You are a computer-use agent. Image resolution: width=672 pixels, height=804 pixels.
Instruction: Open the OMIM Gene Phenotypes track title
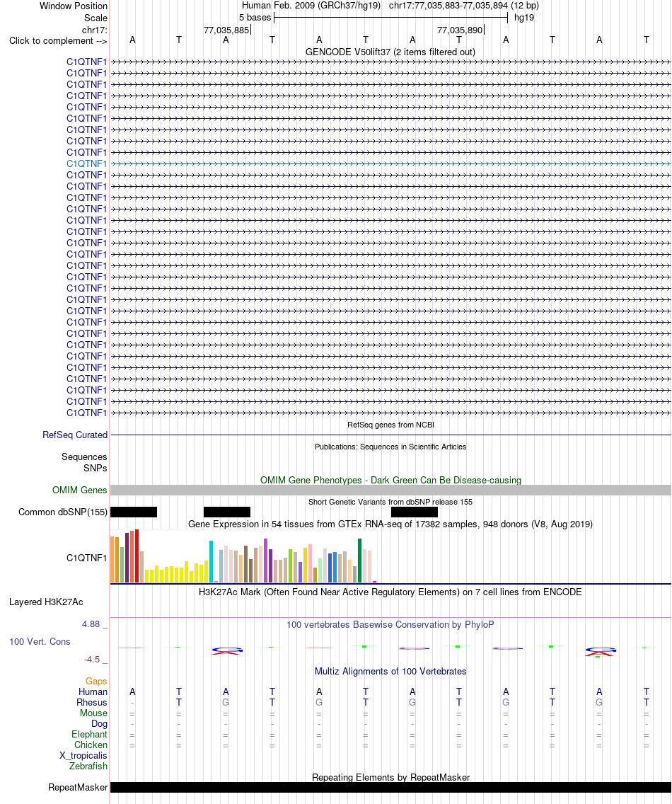point(390,480)
